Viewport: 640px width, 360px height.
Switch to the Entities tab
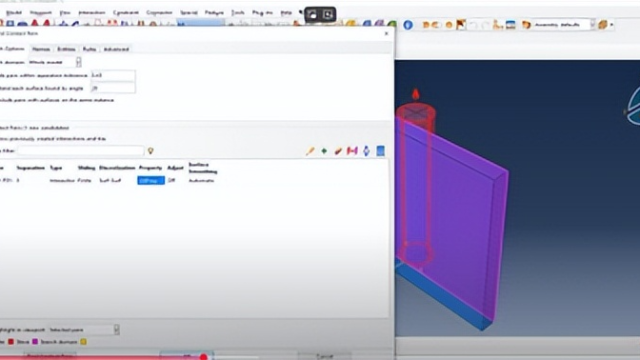(66, 49)
